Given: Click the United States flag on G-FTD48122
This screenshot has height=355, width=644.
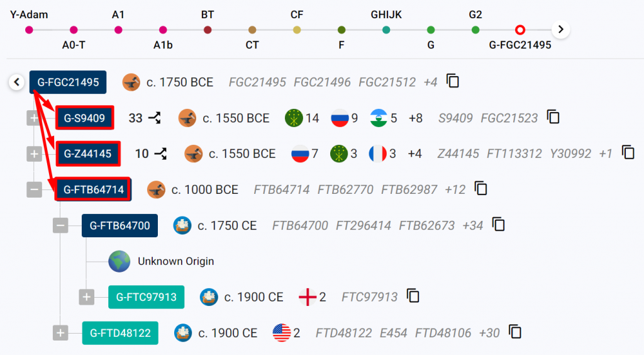Looking at the screenshot, I should click(x=282, y=332).
